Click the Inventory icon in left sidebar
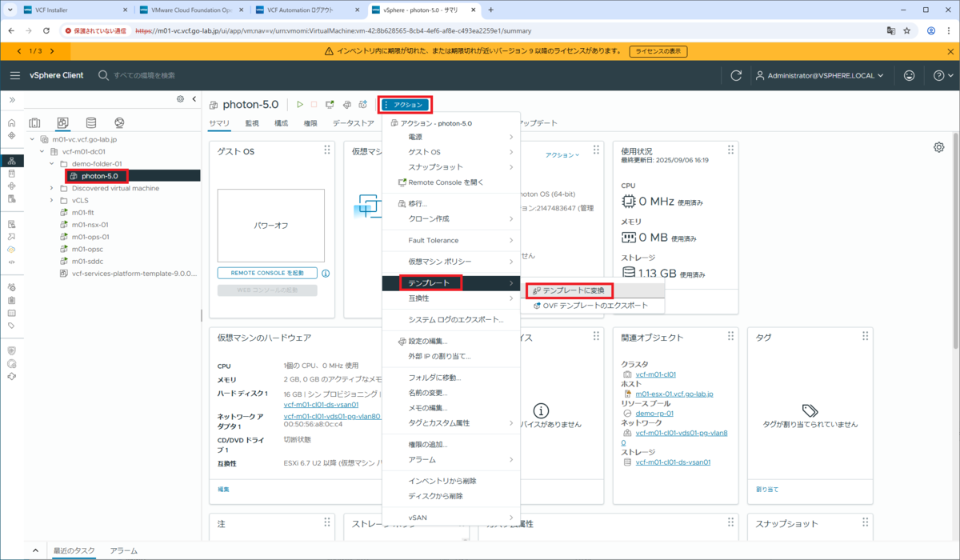Viewport: 960px width, 560px height. (x=11, y=161)
